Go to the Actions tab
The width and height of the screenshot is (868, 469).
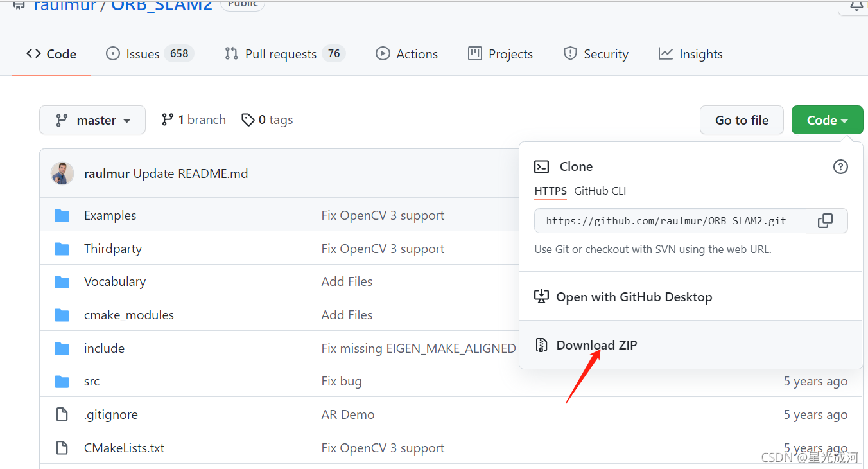point(407,54)
